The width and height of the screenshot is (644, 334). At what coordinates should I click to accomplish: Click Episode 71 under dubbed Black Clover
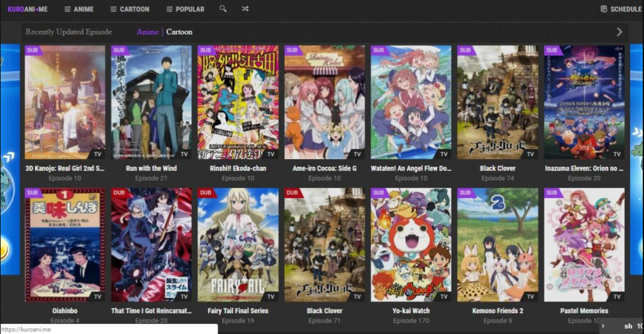[x=325, y=320]
